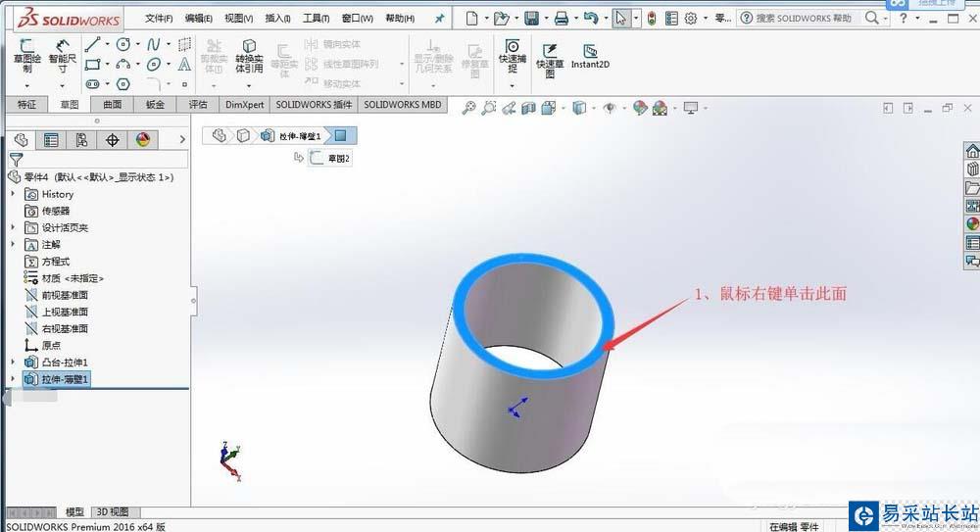Select the Polygon sketch tool
The height and width of the screenshot is (532, 980).
click(x=123, y=84)
